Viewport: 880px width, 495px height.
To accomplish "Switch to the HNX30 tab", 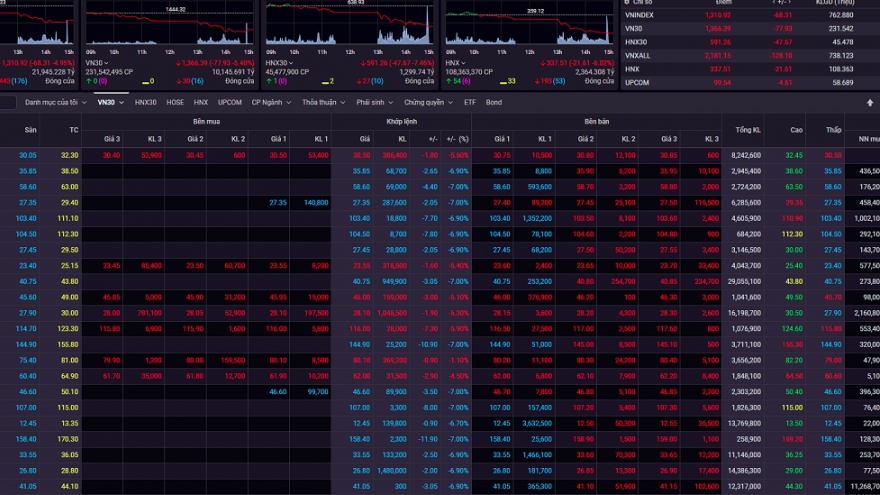I will 146,102.
